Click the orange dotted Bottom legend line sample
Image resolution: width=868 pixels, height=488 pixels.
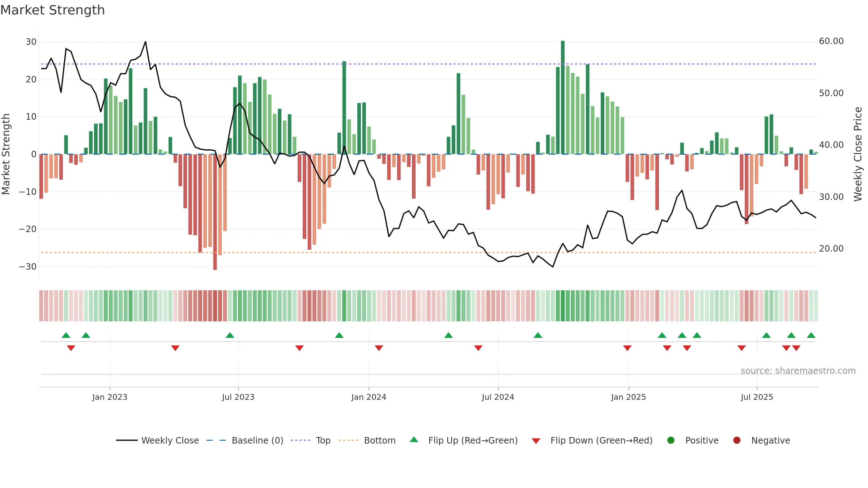point(348,440)
